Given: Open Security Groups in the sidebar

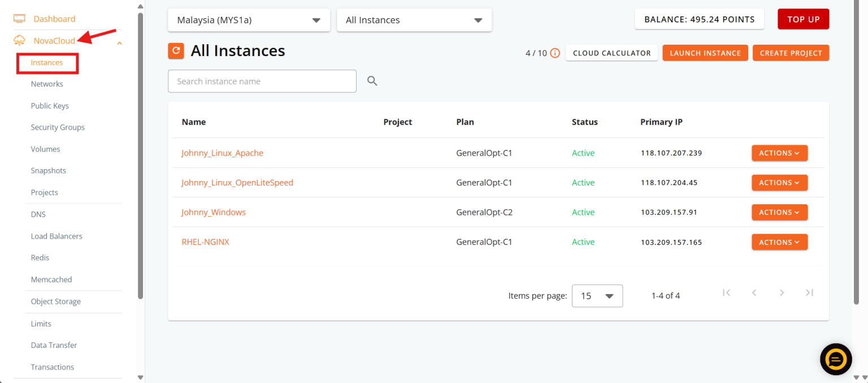Looking at the screenshot, I should (x=58, y=127).
